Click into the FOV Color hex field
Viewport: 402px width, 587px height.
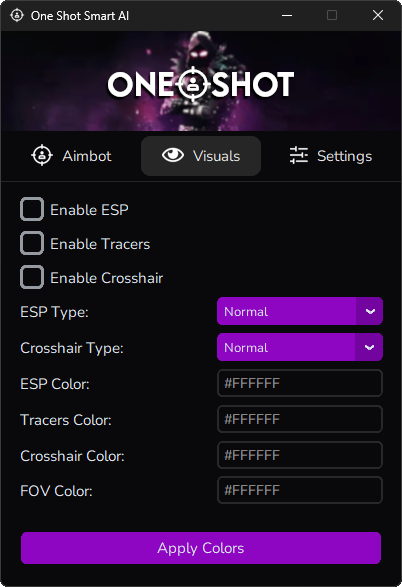(x=300, y=490)
